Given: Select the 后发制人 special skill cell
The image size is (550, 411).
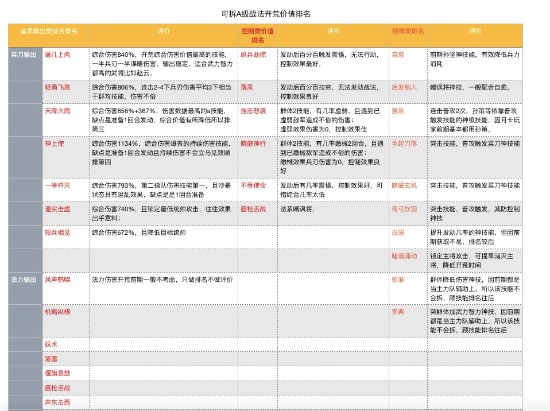Looking at the screenshot, I should point(408,92).
